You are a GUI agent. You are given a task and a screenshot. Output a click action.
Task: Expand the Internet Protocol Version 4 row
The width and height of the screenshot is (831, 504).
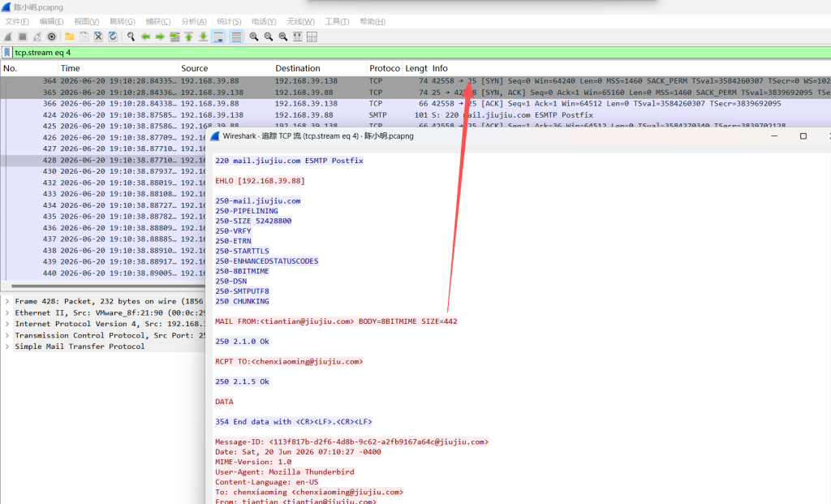pyautogui.click(x=6, y=324)
